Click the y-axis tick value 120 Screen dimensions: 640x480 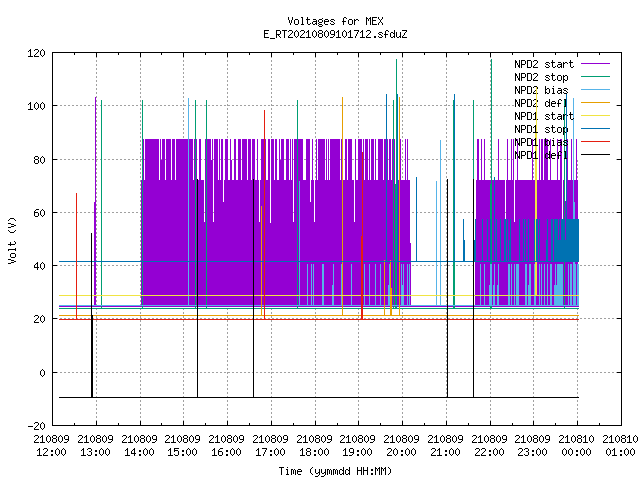pos(36,53)
